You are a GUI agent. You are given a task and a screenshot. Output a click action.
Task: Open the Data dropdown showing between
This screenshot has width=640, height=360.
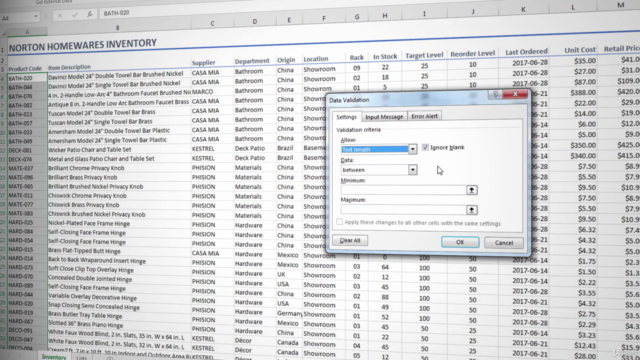pos(412,170)
